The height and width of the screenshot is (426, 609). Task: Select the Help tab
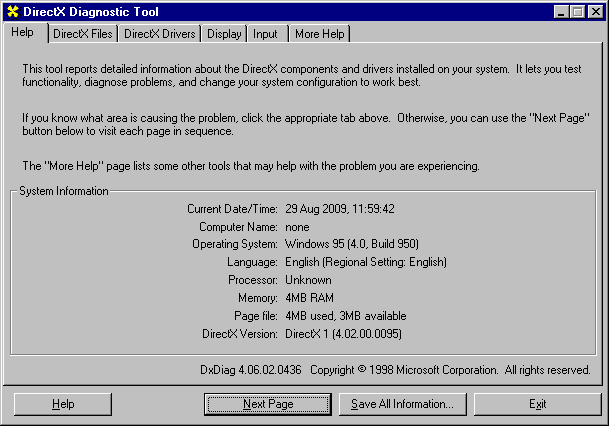click(x=23, y=32)
